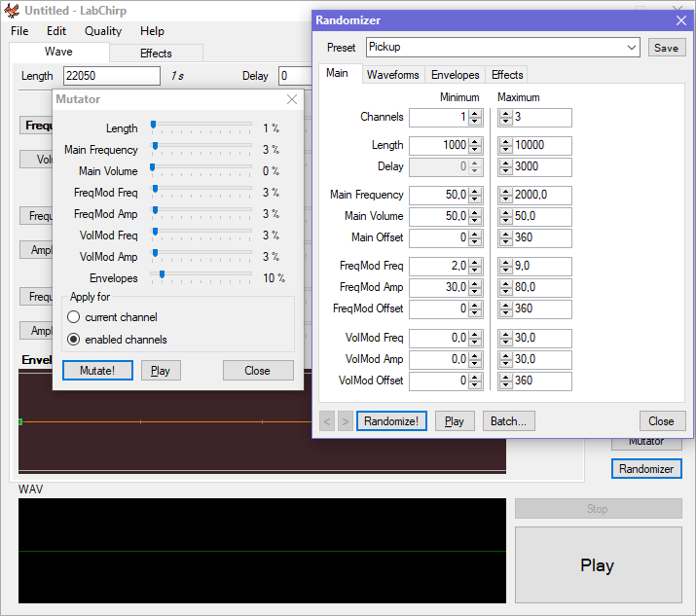
Task: Click the Delay maximum spinner arrows
Action: coord(505,166)
